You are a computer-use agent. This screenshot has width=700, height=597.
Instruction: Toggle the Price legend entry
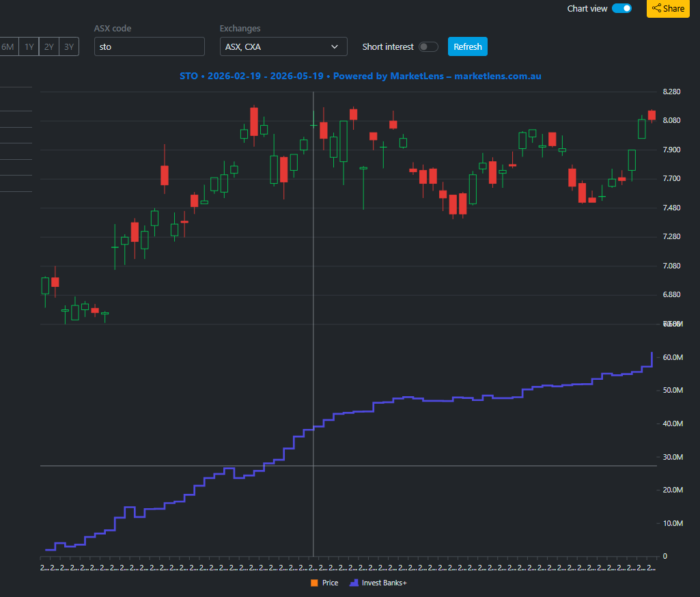coord(324,583)
